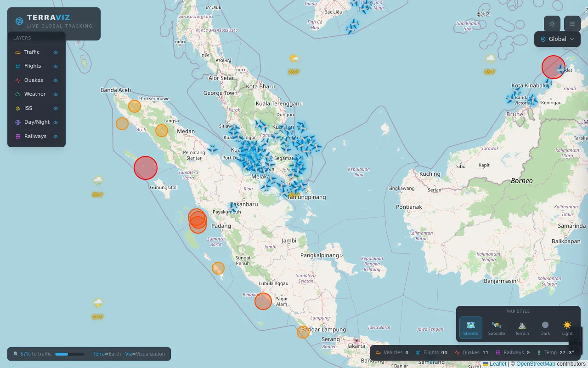Click the Flights plane icon in stats bar

[418, 353]
